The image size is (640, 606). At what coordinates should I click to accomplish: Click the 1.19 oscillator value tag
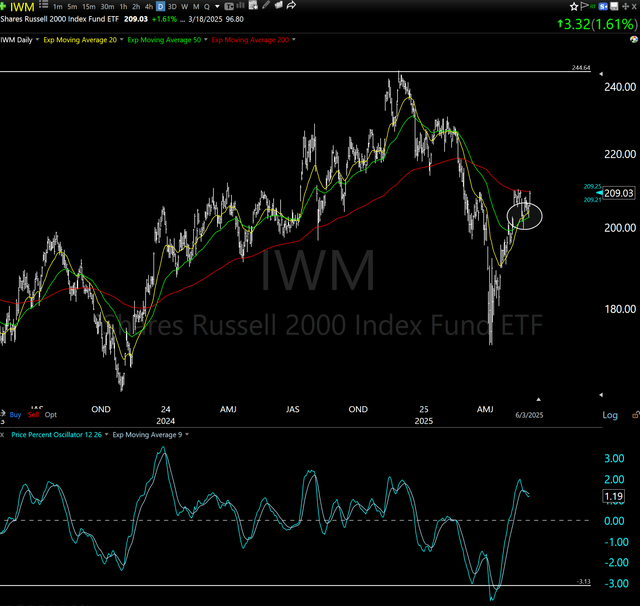[x=613, y=496]
